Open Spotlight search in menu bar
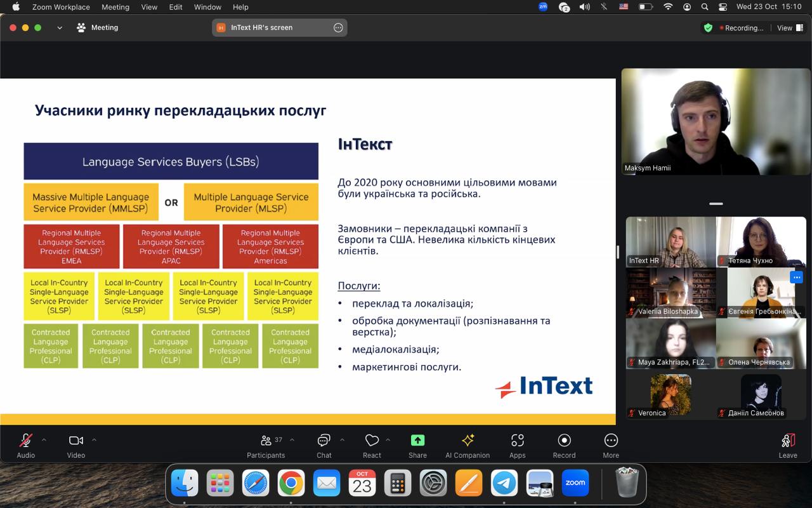This screenshot has width=812, height=508. click(x=705, y=7)
